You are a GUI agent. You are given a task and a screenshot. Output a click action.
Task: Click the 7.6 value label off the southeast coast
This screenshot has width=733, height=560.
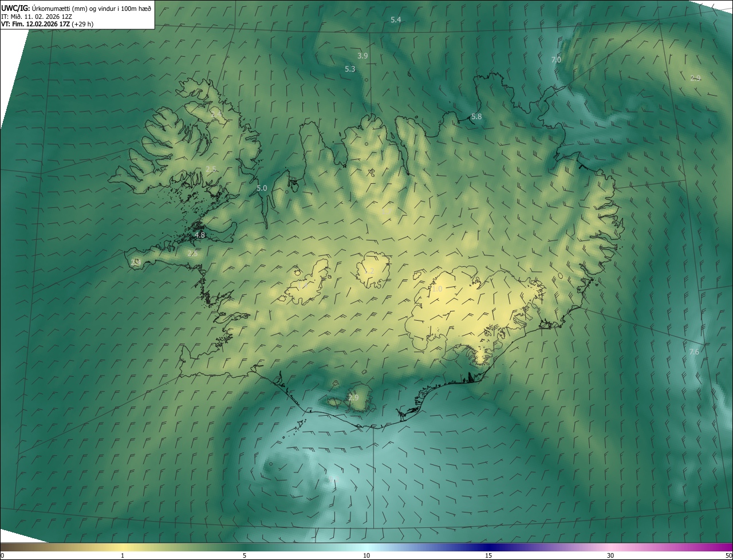point(694,352)
